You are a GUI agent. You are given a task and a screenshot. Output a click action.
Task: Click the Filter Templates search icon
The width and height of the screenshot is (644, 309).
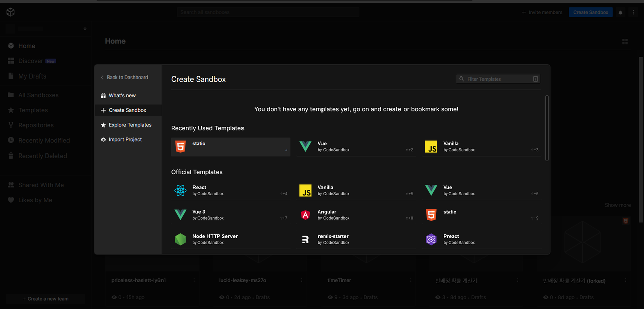(461, 79)
